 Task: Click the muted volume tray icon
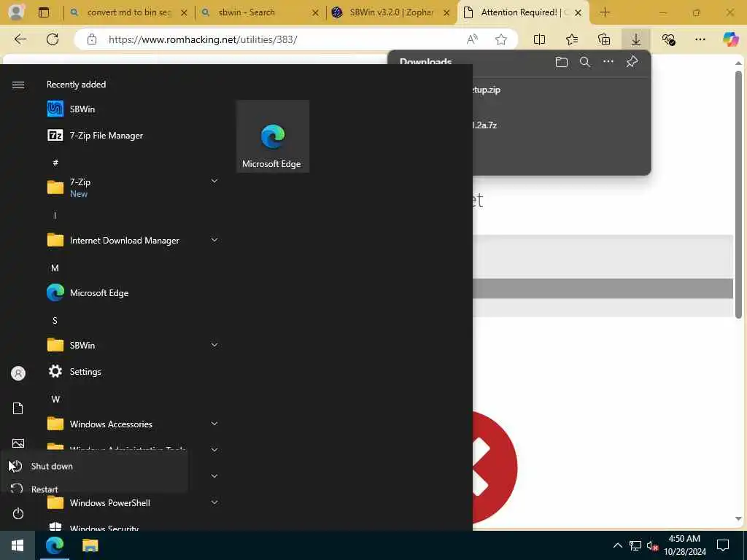[x=652, y=545]
